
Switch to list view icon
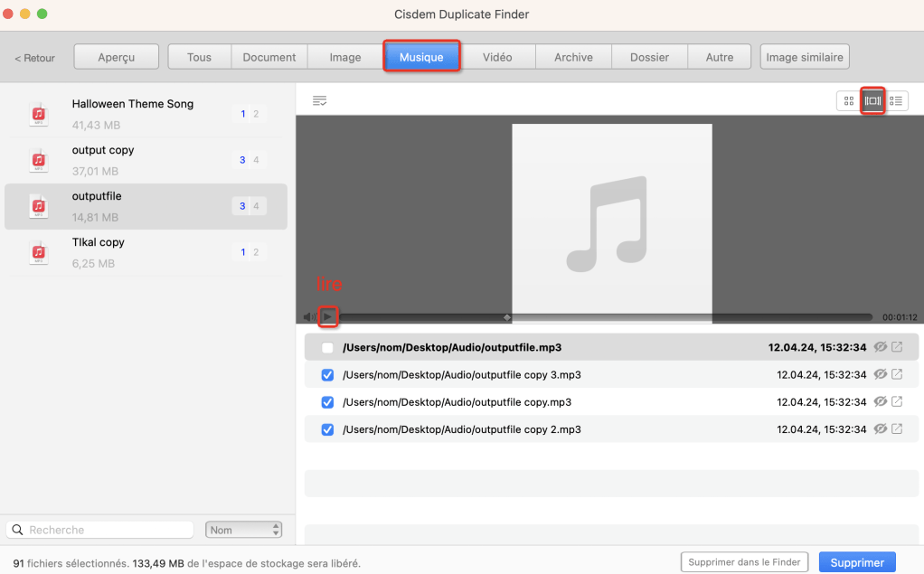(x=897, y=101)
